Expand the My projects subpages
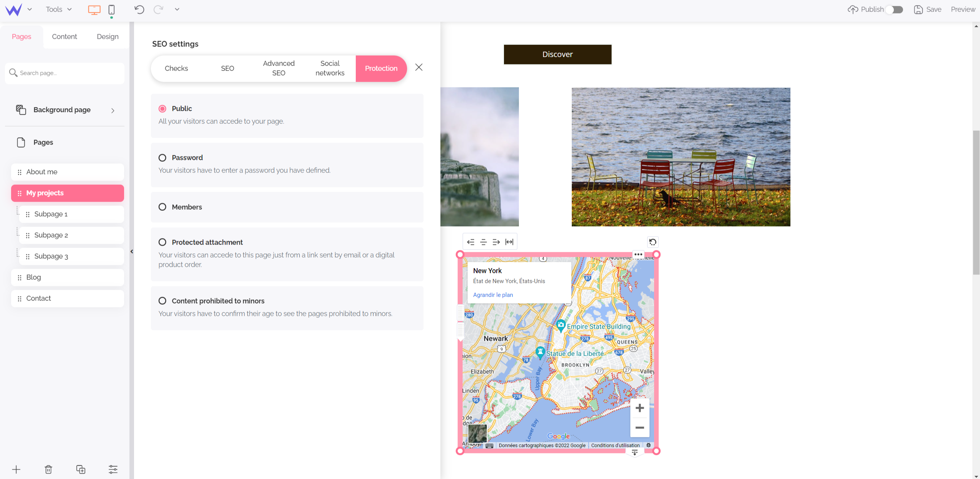Viewport: 980px width, 479px height. click(x=67, y=193)
